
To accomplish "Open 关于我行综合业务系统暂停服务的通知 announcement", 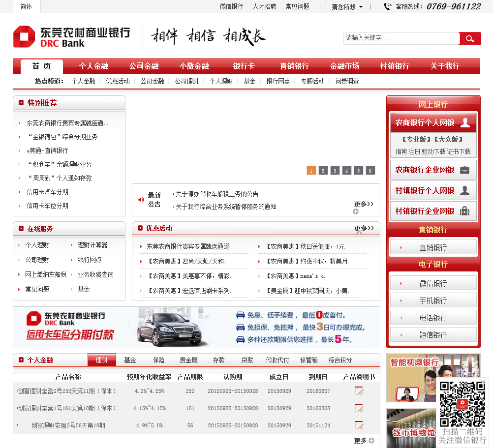I will coord(226,207).
